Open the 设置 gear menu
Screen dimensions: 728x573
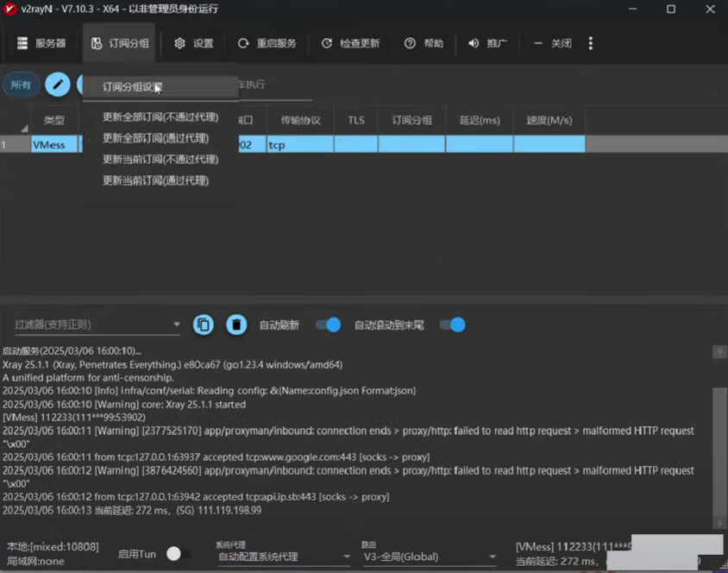pyautogui.click(x=193, y=43)
